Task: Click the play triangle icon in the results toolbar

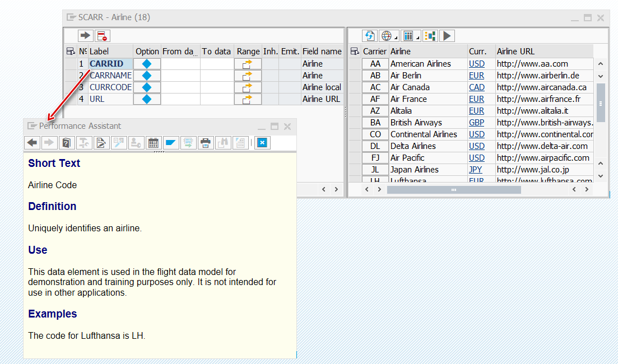Action: click(x=447, y=36)
